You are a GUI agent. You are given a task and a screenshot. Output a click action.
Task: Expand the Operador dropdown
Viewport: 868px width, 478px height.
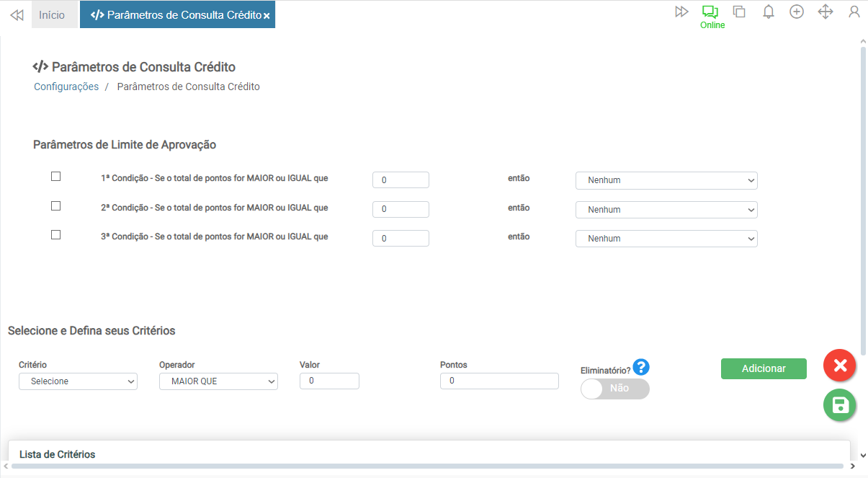[x=218, y=381]
